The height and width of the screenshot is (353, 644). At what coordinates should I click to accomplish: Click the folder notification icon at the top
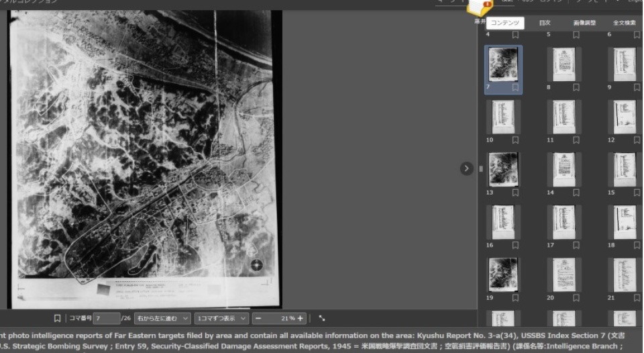pyautogui.click(x=478, y=7)
